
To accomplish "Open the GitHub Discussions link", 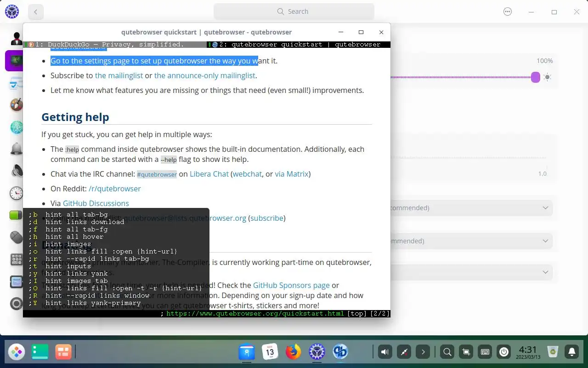I will click(96, 203).
